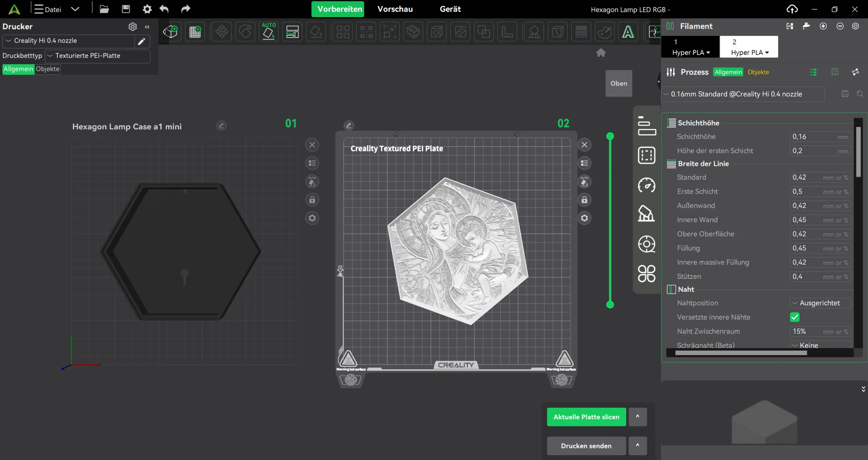Open the color painting palette tool

[x=605, y=32]
